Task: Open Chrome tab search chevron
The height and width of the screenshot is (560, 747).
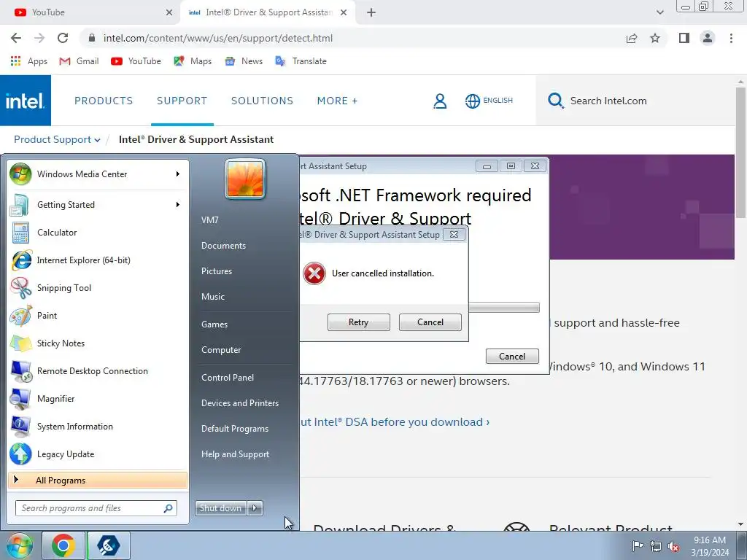Action: [659, 12]
